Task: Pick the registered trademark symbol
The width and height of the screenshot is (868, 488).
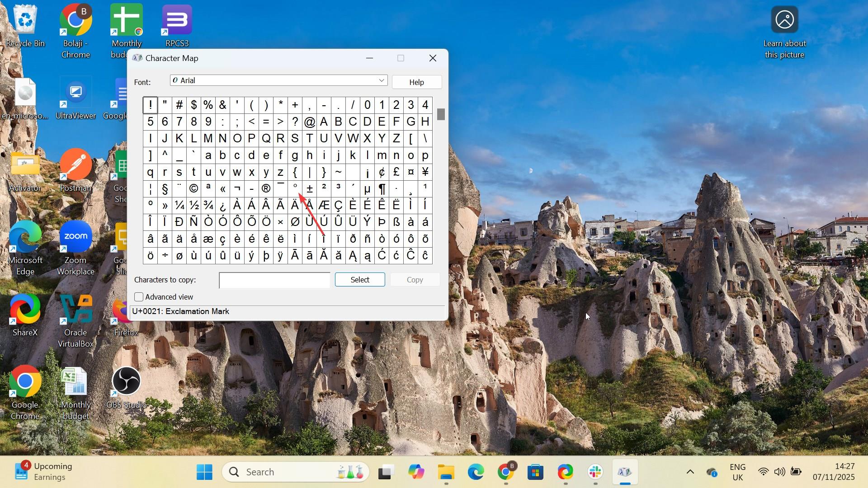Action: (x=266, y=188)
